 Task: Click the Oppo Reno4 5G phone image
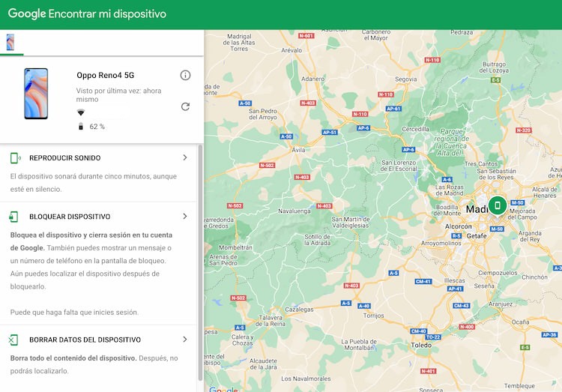[36, 94]
